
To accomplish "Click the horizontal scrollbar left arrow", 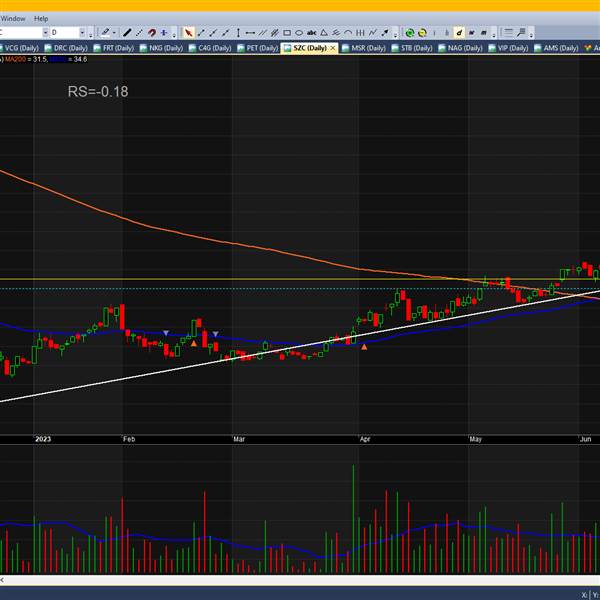I will point(2,580).
